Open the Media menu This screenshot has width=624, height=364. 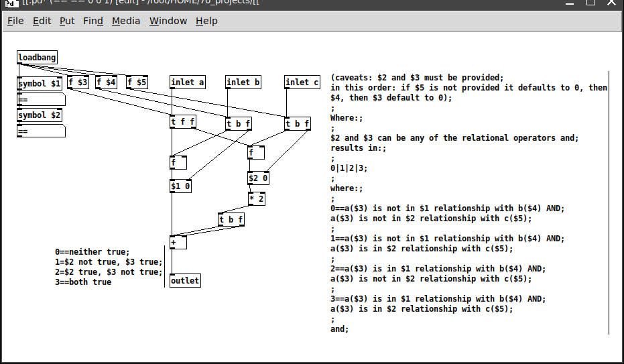pos(126,21)
